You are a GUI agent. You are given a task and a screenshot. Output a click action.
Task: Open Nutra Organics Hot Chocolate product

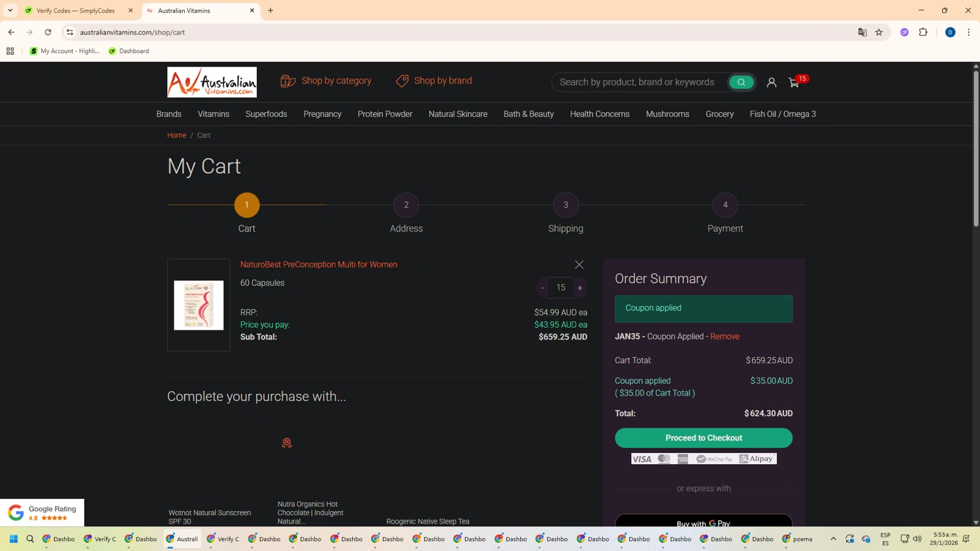click(310, 512)
